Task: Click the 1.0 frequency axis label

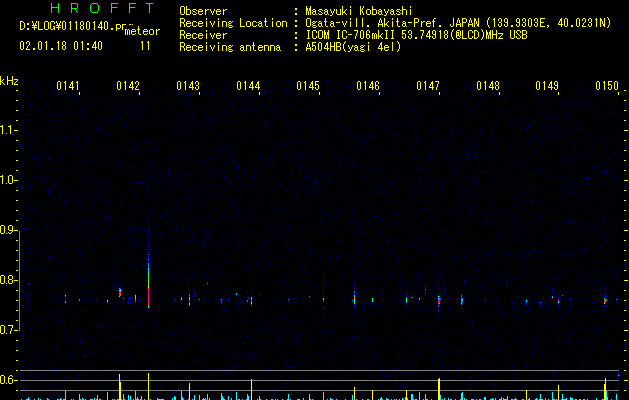Action: pos(8,180)
